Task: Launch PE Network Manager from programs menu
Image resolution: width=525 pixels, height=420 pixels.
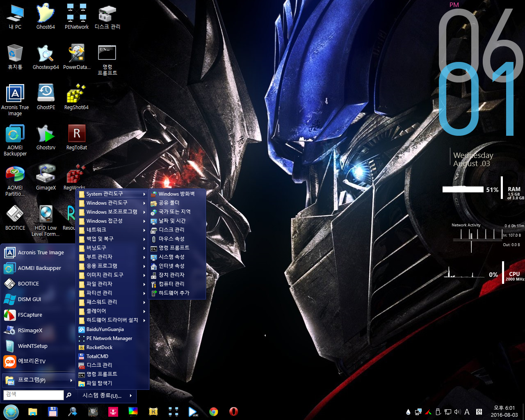Action: pyautogui.click(x=113, y=338)
